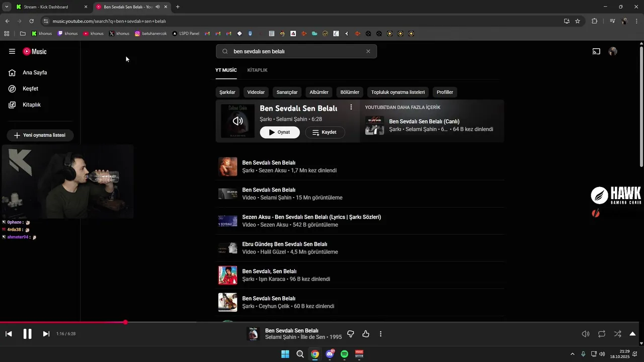
Task: Click the Oynat button on top result
Action: (280, 132)
